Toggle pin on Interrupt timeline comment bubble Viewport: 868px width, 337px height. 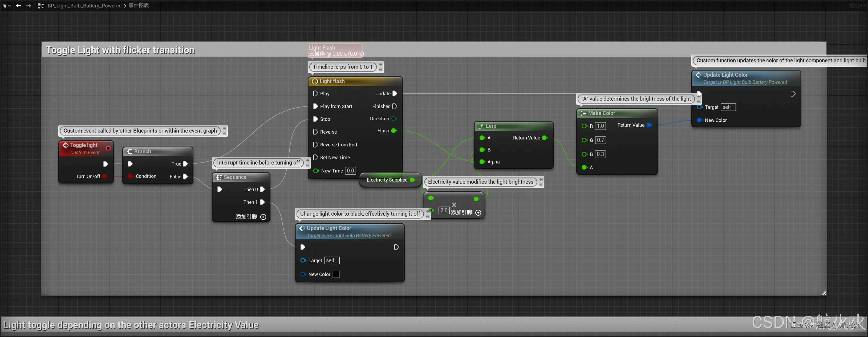[x=308, y=161]
